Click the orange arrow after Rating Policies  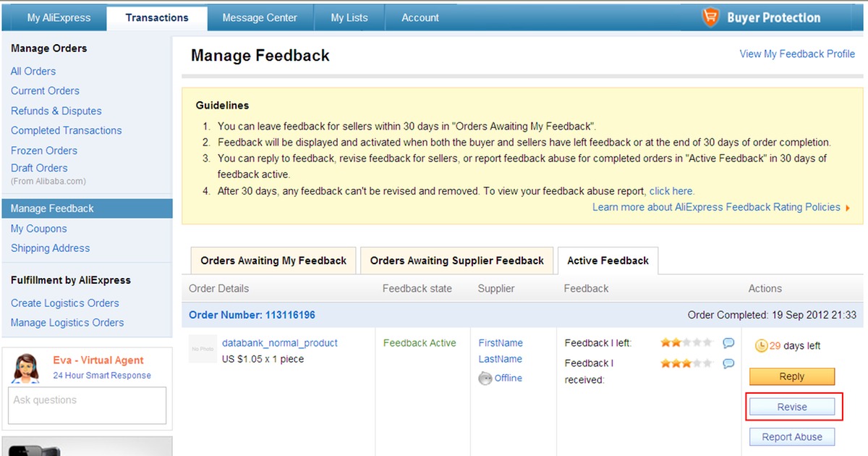click(847, 208)
